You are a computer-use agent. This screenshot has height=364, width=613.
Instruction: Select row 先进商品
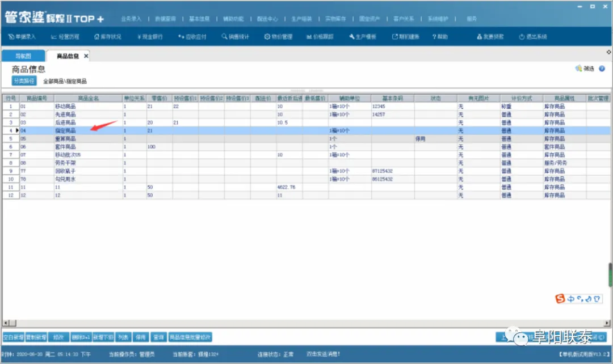(x=306, y=115)
